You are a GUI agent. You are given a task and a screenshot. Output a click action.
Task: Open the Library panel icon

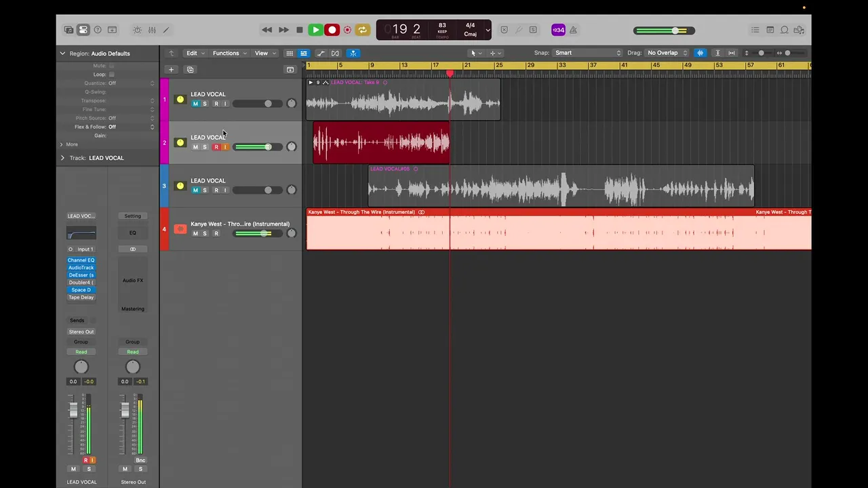[x=68, y=30]
